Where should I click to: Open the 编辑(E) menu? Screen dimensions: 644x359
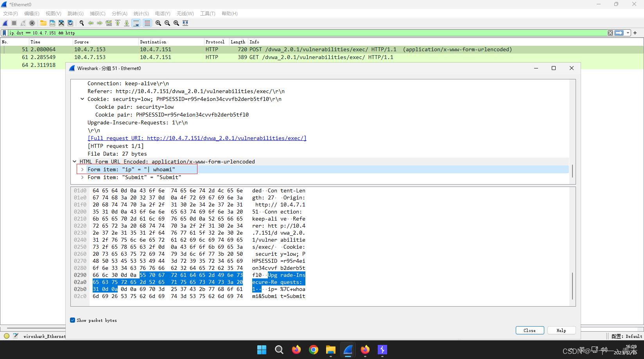32,13
